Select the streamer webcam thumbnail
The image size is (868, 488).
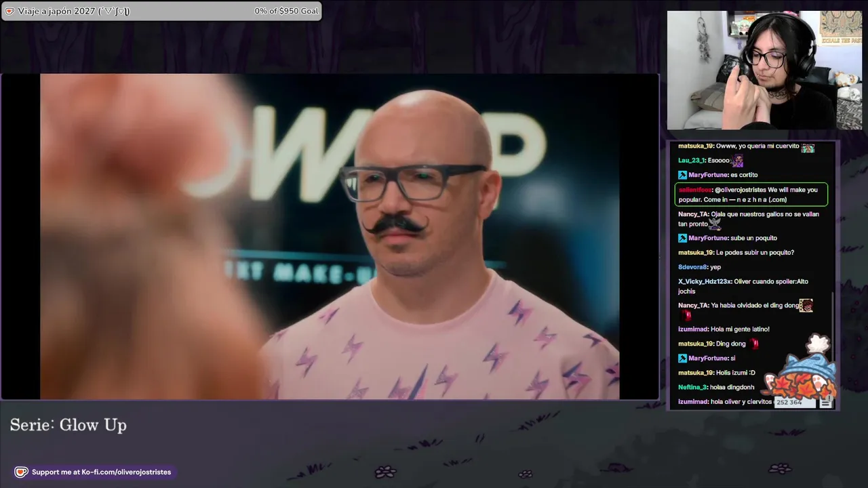coord(764,70)
